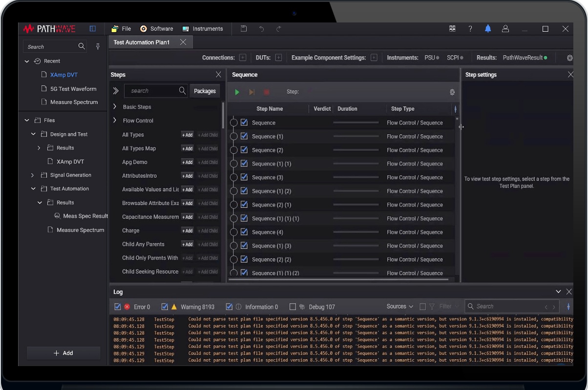
Task: Toggle the sidebar panel layout icon
Action: (92, 29)
